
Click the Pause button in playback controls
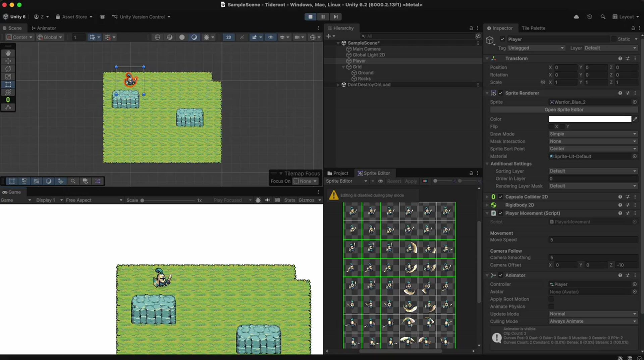[323, 17]
